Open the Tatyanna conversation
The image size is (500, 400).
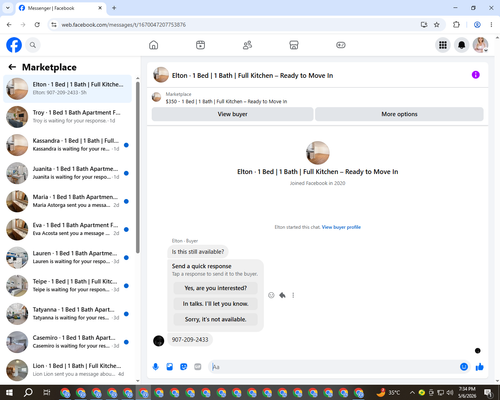coord(67,314)
